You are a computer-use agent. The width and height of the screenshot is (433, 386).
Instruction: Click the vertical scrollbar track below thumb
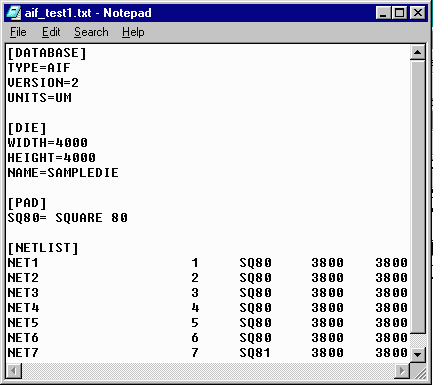point(418,340)
